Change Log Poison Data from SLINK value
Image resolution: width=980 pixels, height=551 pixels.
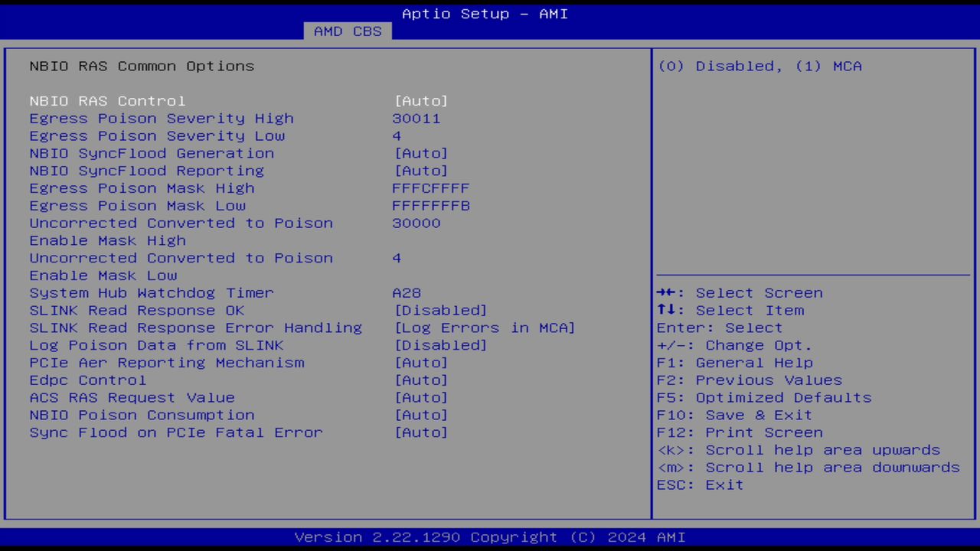(x=441, y=345)
